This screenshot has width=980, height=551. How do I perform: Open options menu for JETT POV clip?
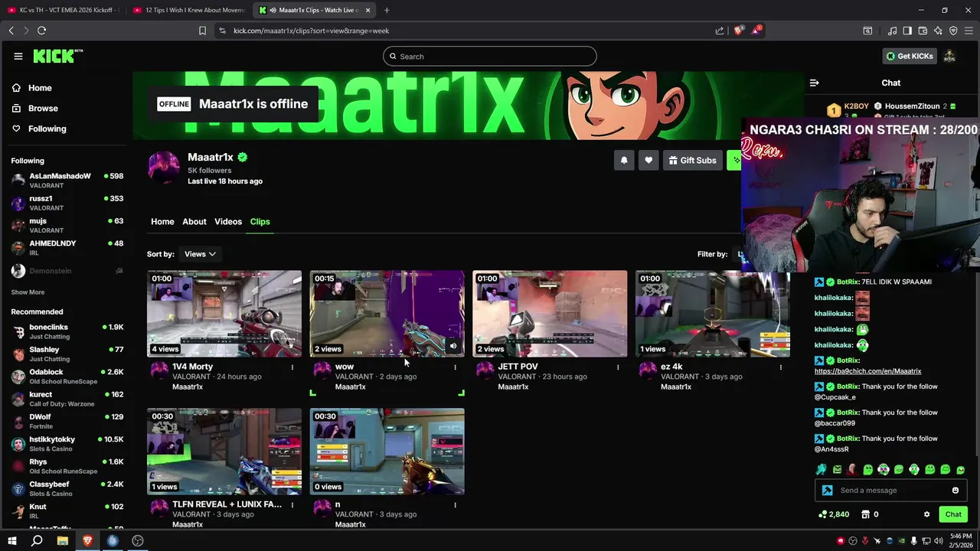pyautogui.click(x=618, y=367)
